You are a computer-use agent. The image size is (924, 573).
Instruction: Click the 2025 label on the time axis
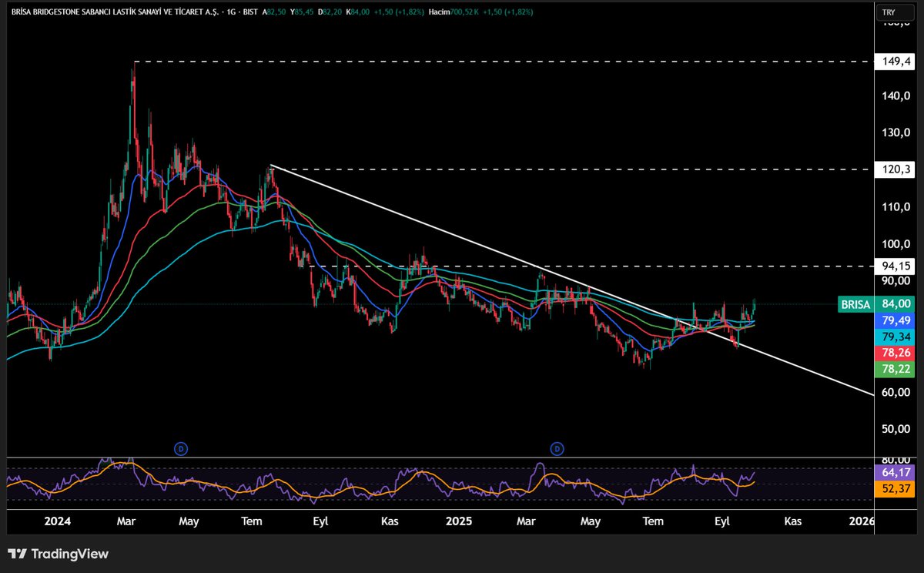point(459,521)
